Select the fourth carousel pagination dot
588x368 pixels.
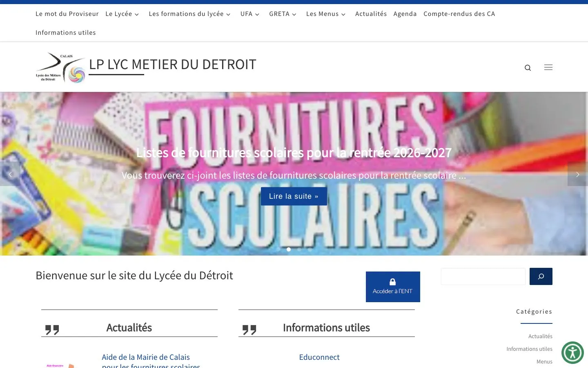coord(310,249)
